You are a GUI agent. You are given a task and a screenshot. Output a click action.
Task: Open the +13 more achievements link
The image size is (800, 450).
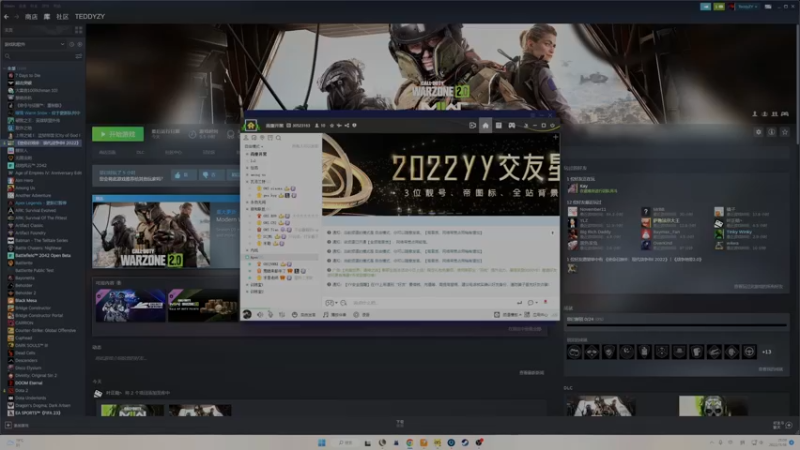[x=766, y=352]
